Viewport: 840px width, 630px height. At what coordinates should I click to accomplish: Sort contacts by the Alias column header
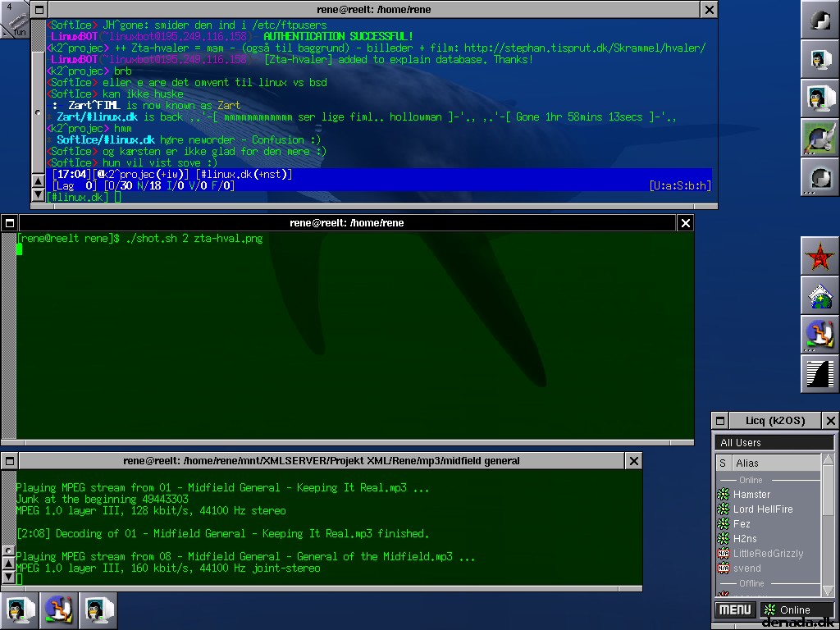pos(774,463)
